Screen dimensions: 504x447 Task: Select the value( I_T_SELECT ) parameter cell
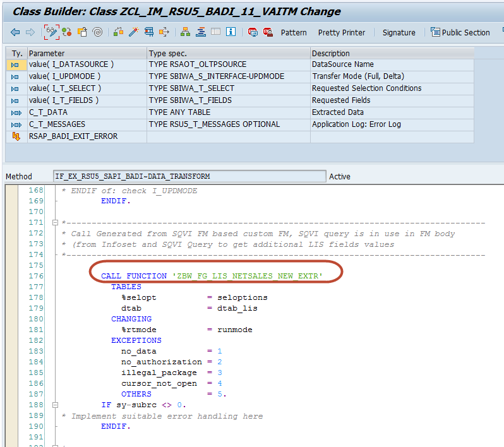coord(87,88)
